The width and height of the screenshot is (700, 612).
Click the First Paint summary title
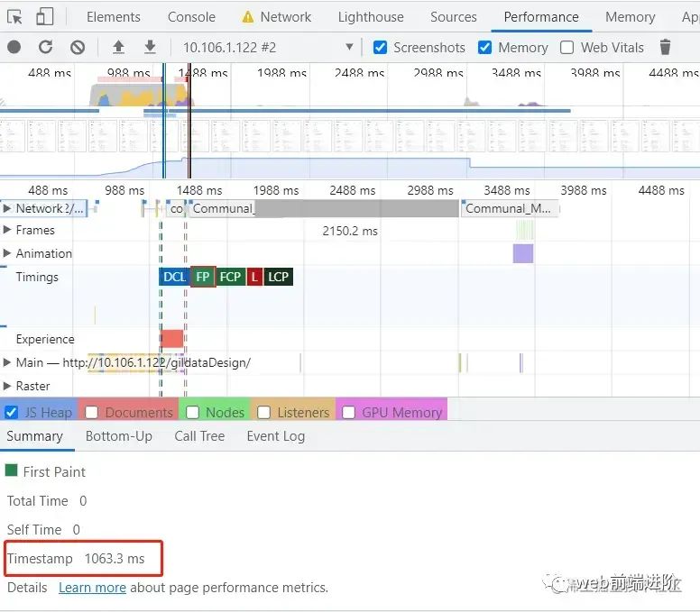point(54,471)
